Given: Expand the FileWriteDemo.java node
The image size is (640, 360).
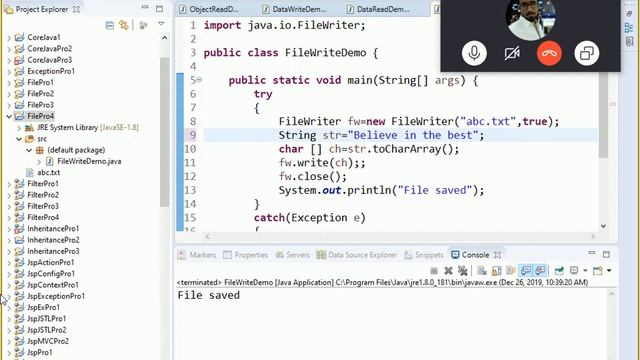Looking at the screenshot, I should [x=39, y=162].
